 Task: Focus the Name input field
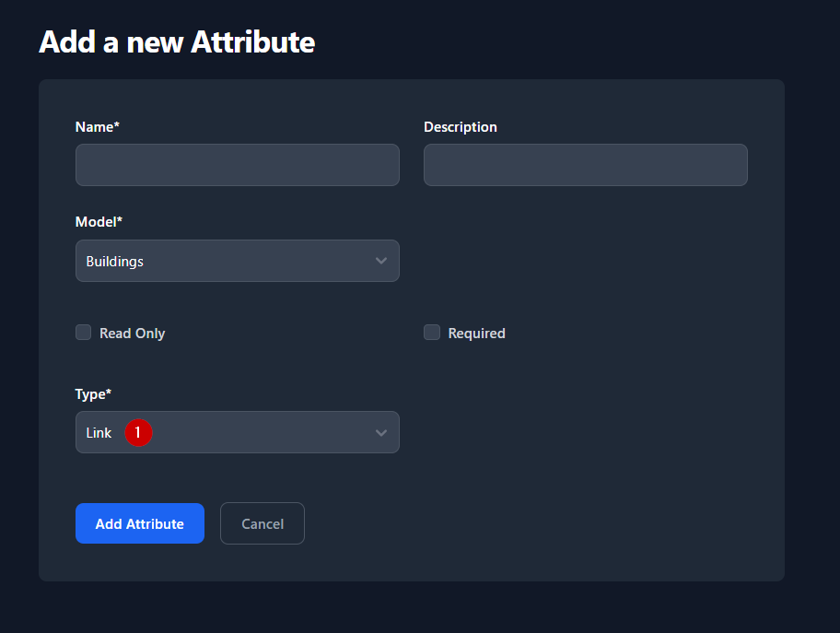pyautogui.click(x=237, y=165)
